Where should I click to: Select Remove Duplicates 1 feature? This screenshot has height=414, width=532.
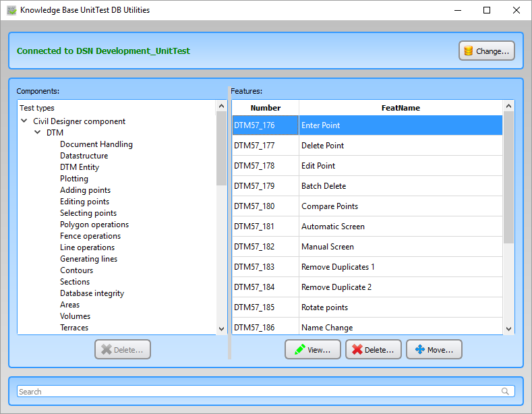tap(367, 267)
